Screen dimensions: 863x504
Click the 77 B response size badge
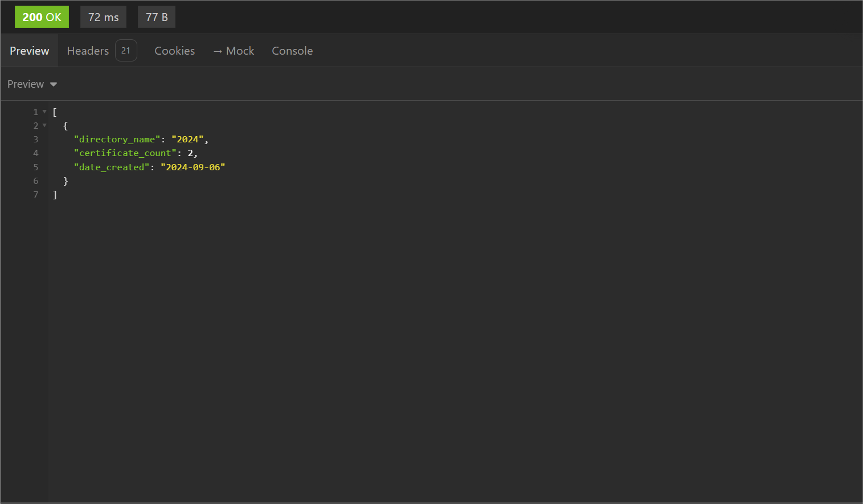point(156,17)
